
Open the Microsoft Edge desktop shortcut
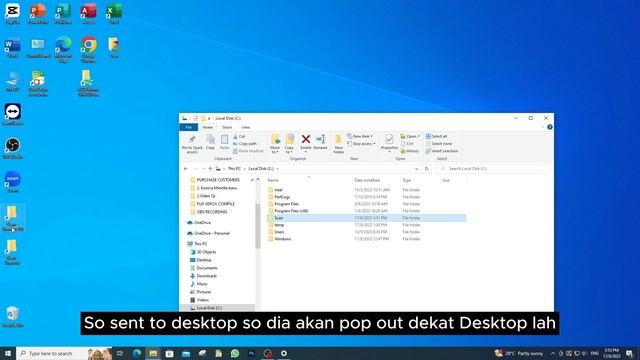[63, 49]
